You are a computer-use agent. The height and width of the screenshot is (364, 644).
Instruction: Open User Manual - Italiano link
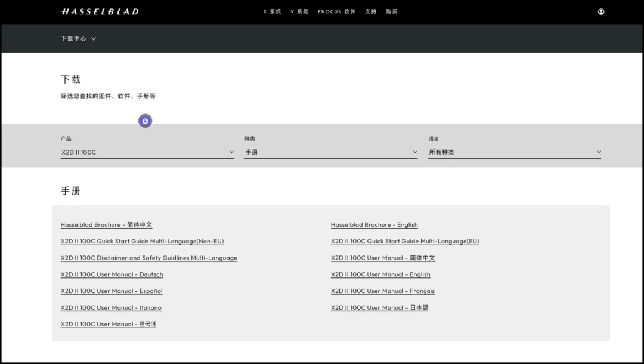tap(111, 307)
